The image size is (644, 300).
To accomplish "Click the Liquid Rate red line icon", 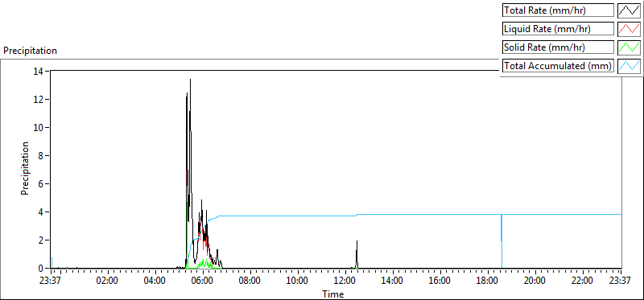I will pyautogui.click(x=630, y=29).
